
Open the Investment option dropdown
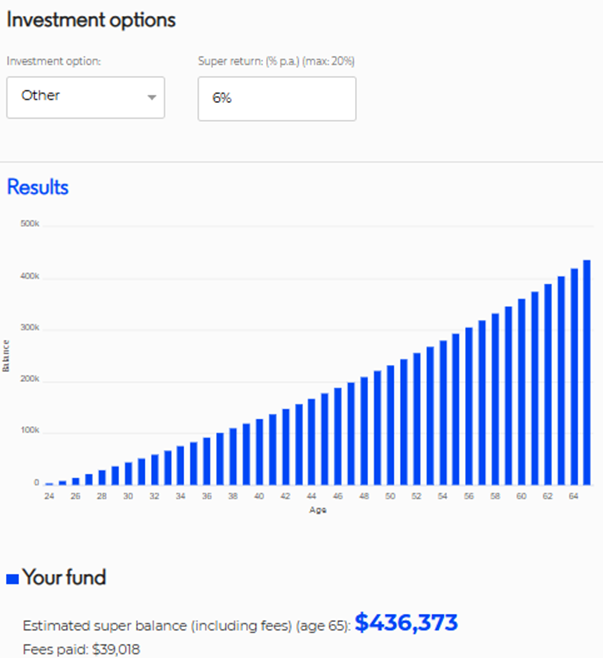pos(85,97)
